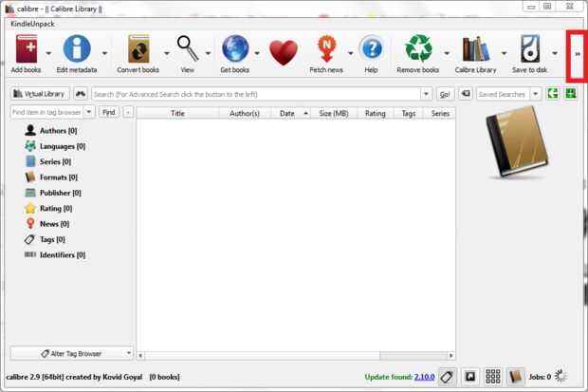Toggle cover browser icon in status bar

pyautogui.click(x=469, y=376)
